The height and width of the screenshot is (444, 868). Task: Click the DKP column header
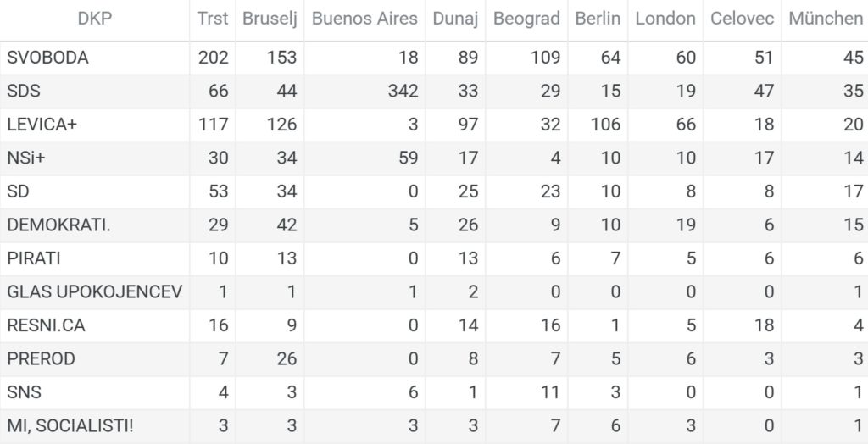(x=93, y=19)
